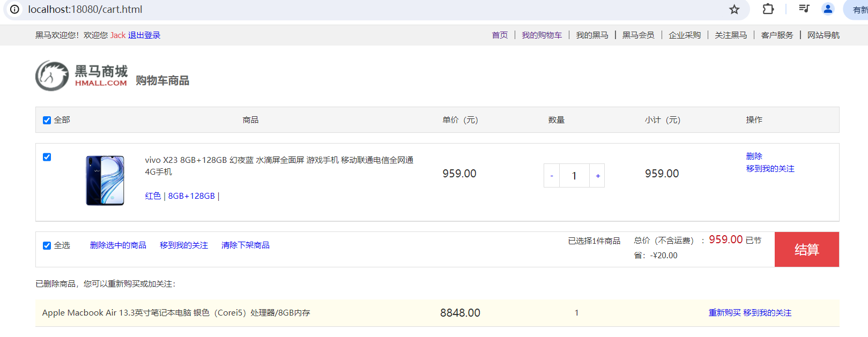Open 关注黑马 in top navigation
The height and width of the screenshot is (337, 868).
[731, 35]
